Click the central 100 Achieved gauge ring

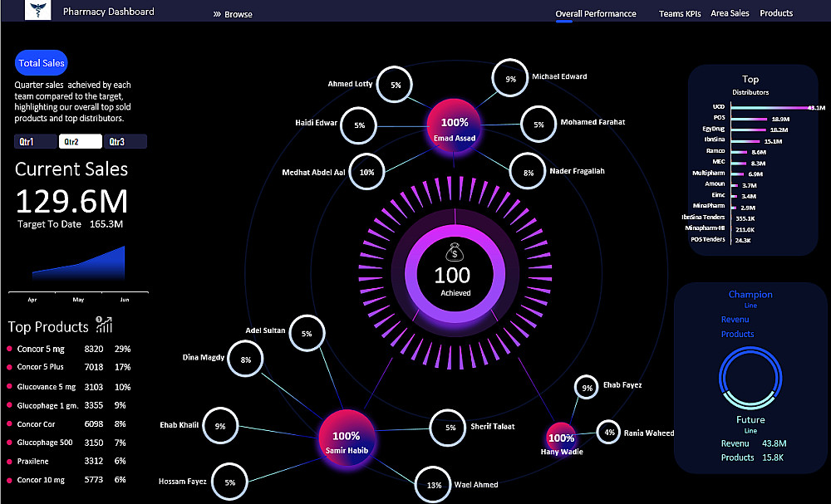point(455,274)
